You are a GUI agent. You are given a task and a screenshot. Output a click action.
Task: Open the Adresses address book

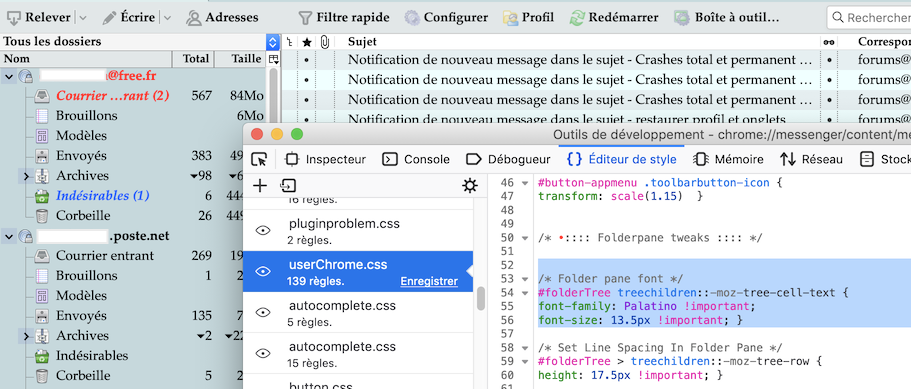click(222, 17)
